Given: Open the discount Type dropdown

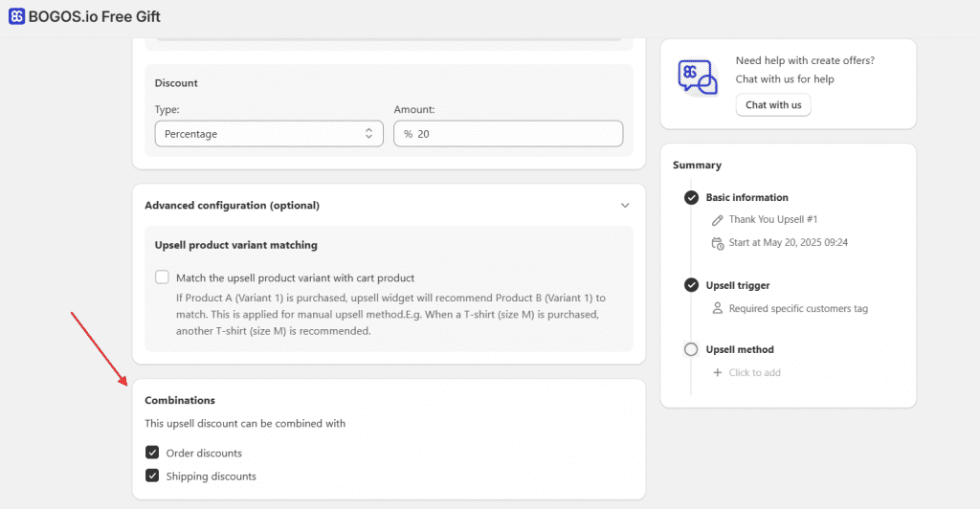Looking at the screenshot, I should pos(269,134).
